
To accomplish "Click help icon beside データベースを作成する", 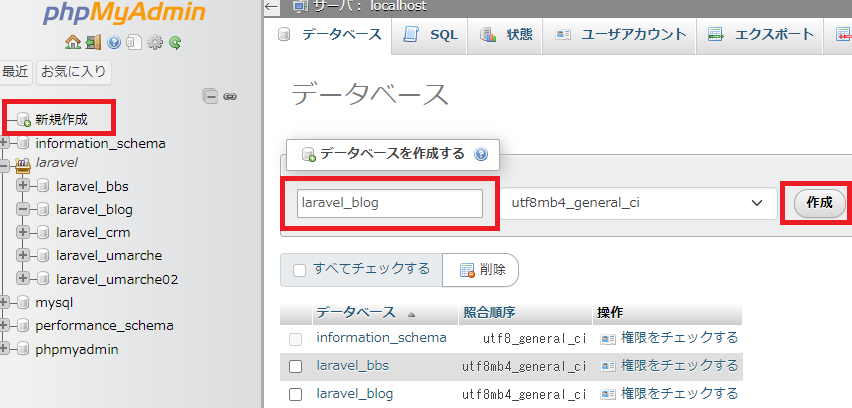I will [x=480, y=155].
